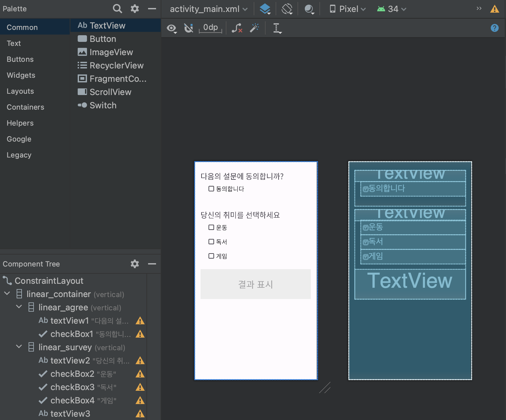Collapse linear_container tree node

tap(7, 294)
